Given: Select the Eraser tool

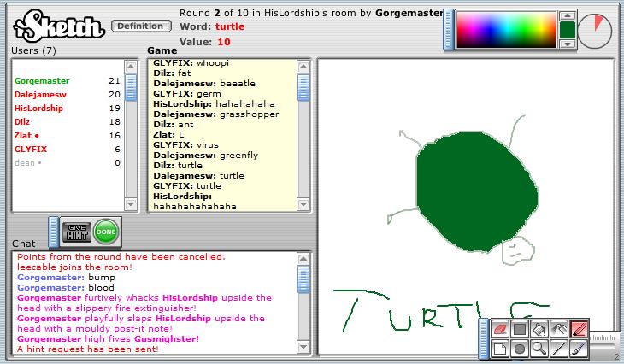Looking at the screenshot, I should coord(501,329).
